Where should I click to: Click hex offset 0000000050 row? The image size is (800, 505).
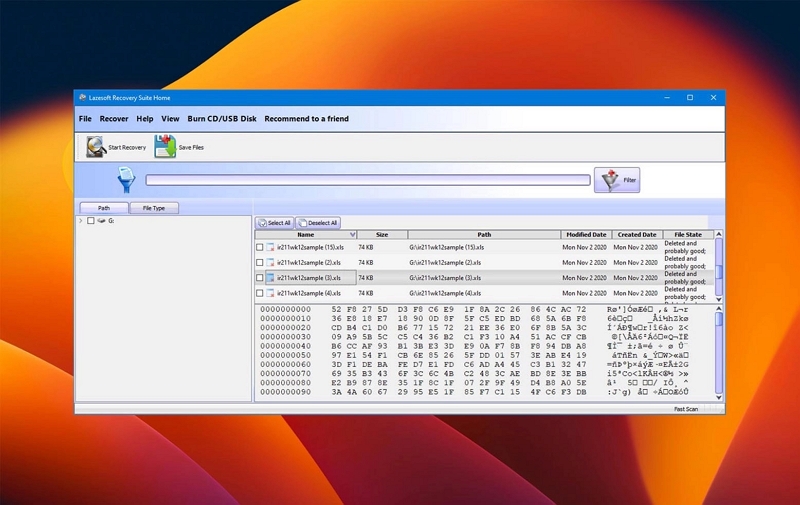285,356
